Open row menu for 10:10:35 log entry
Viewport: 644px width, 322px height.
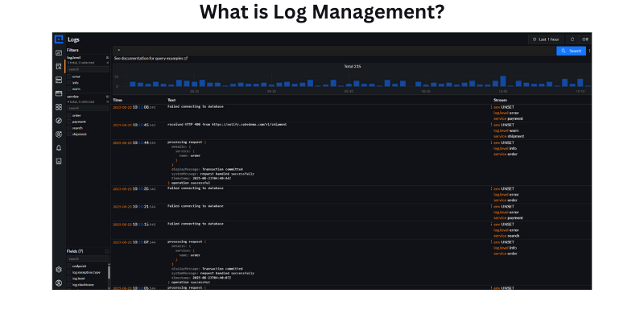(x=491, y=188)
